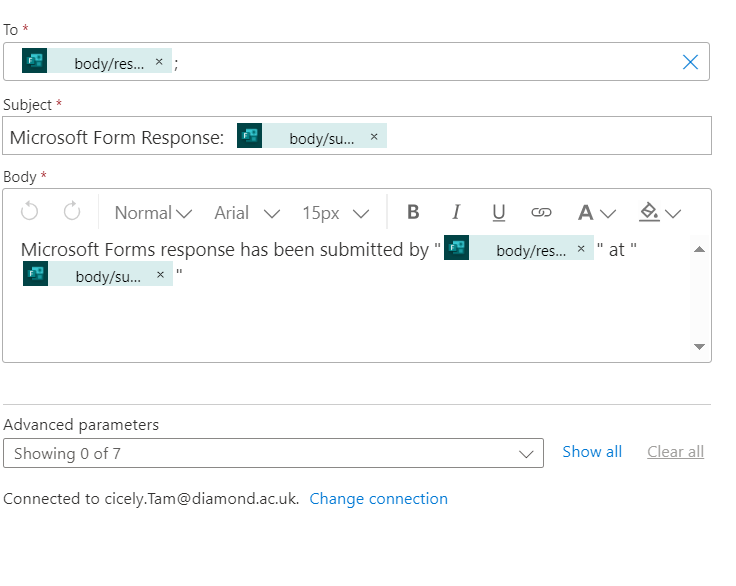
Task: Open the Arial font dropdown
Action: pos(247,212)
